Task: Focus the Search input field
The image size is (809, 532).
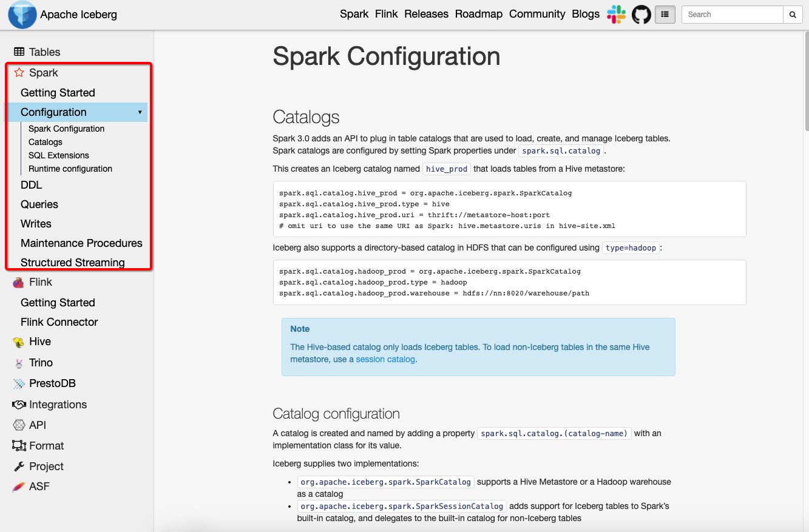Action: [733, 15]
